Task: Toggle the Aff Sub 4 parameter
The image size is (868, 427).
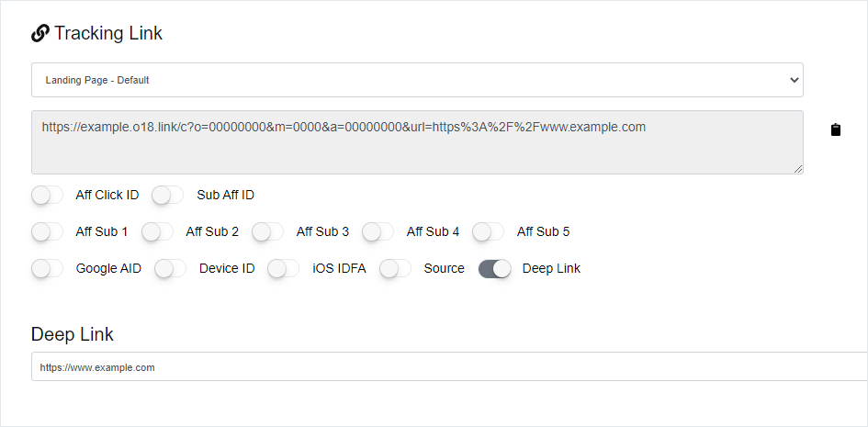Action: tap(378, 231)
